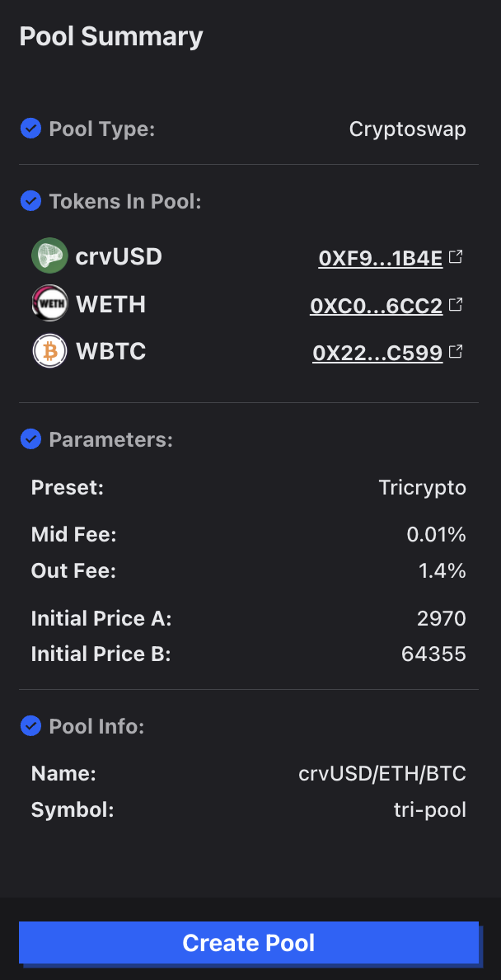Click the WBTC bitcoin token icon
The height and width of the screenshot is (980, 501).
pyautogui.click(x=49, y=352)
